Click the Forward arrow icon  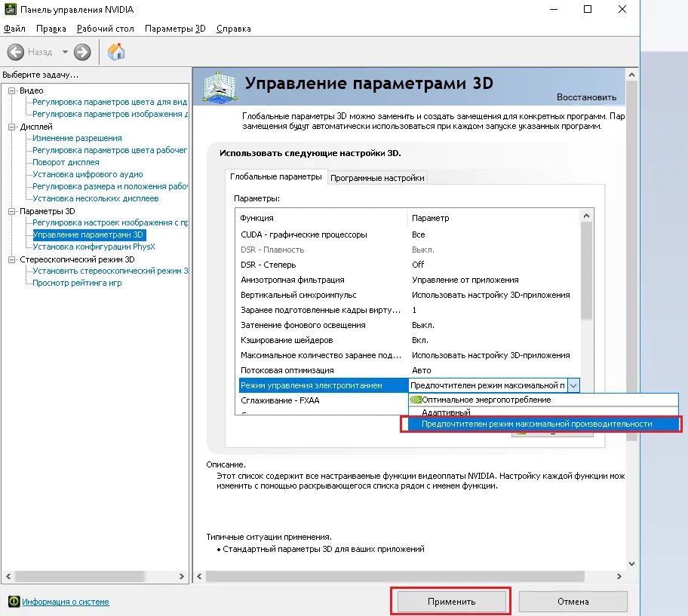tap(82, 52)
